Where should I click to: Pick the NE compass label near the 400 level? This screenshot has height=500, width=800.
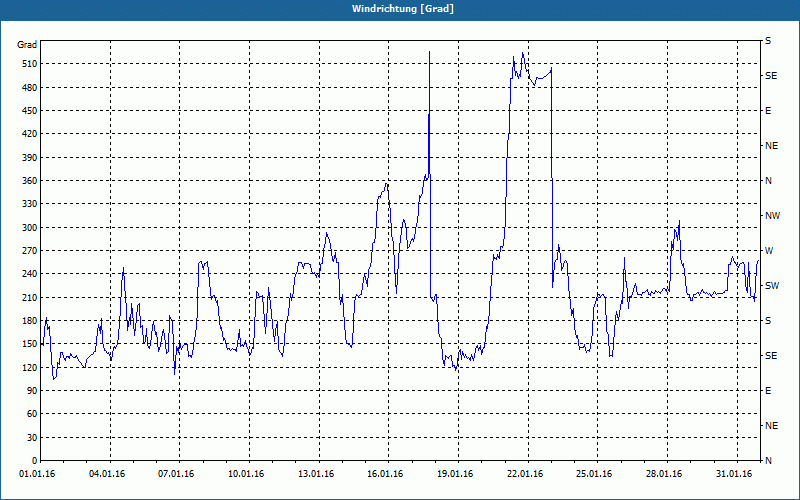[x=772, y=146]
